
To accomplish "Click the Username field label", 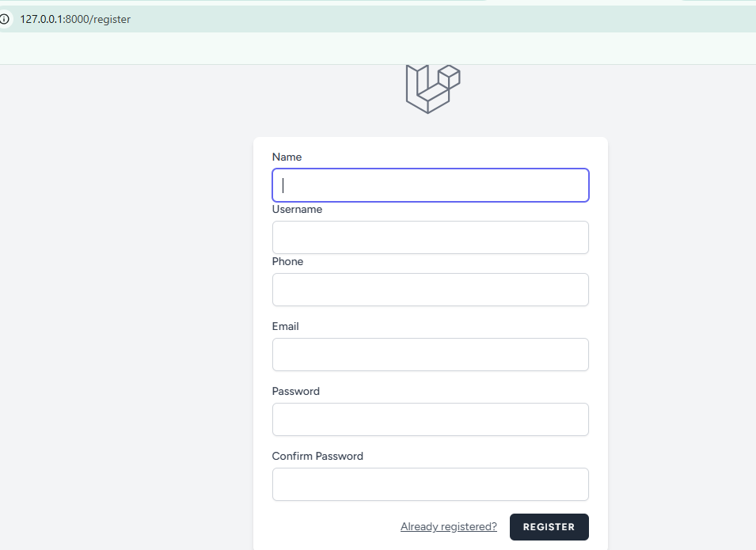I will 297,209.
